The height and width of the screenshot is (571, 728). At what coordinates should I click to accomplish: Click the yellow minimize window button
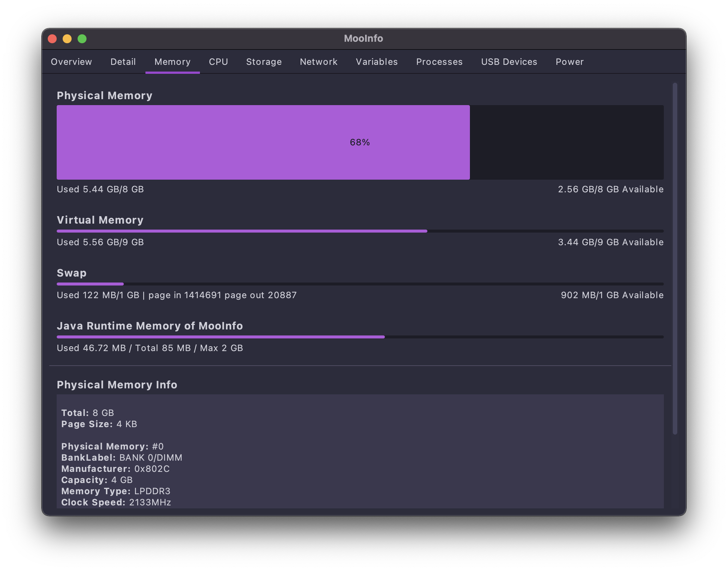tap(67, 39)
